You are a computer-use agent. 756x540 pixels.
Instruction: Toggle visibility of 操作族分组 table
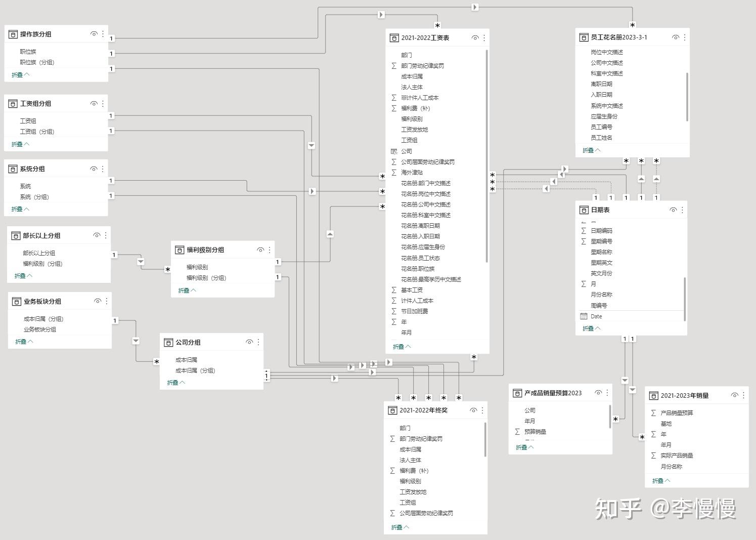94,34
